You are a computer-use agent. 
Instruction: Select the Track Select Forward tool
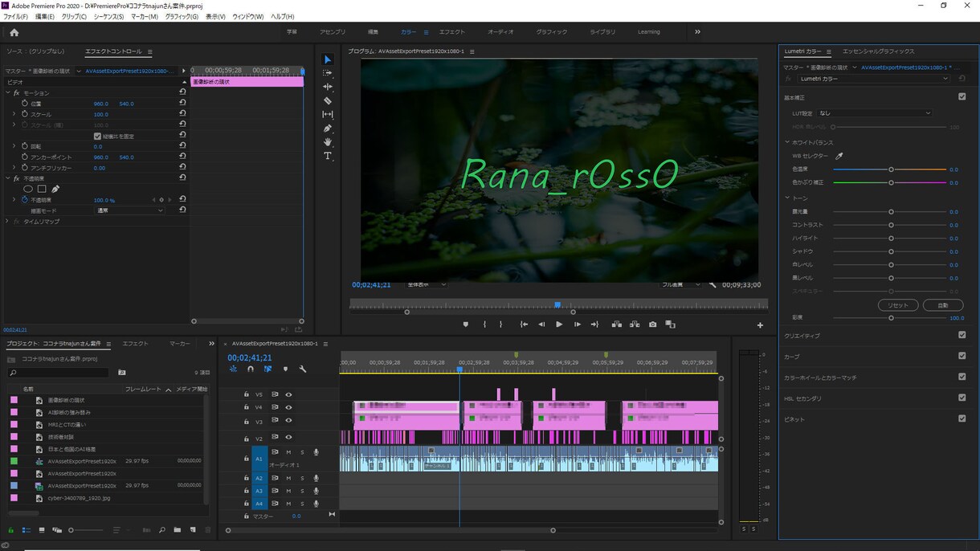pos(328,73)
